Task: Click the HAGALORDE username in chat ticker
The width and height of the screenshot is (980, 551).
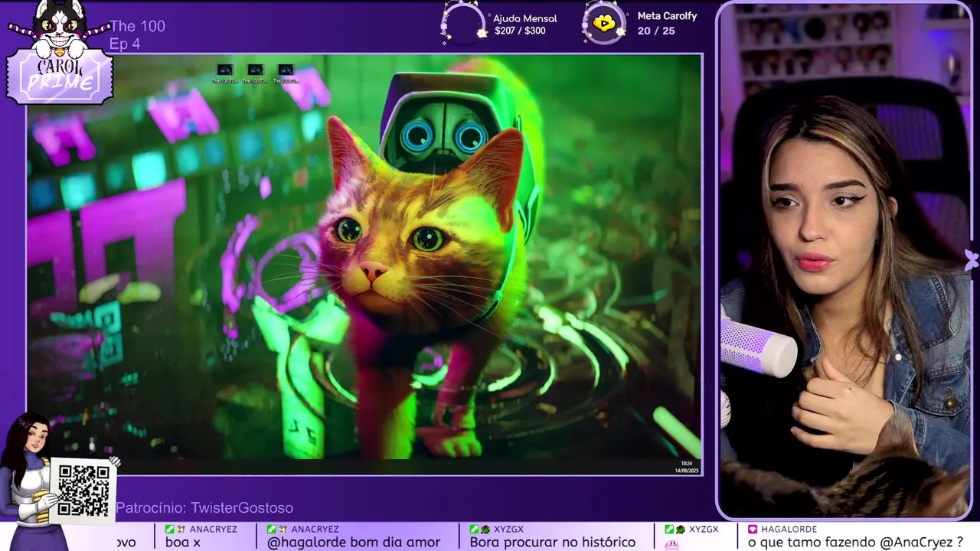Action: 789,529
